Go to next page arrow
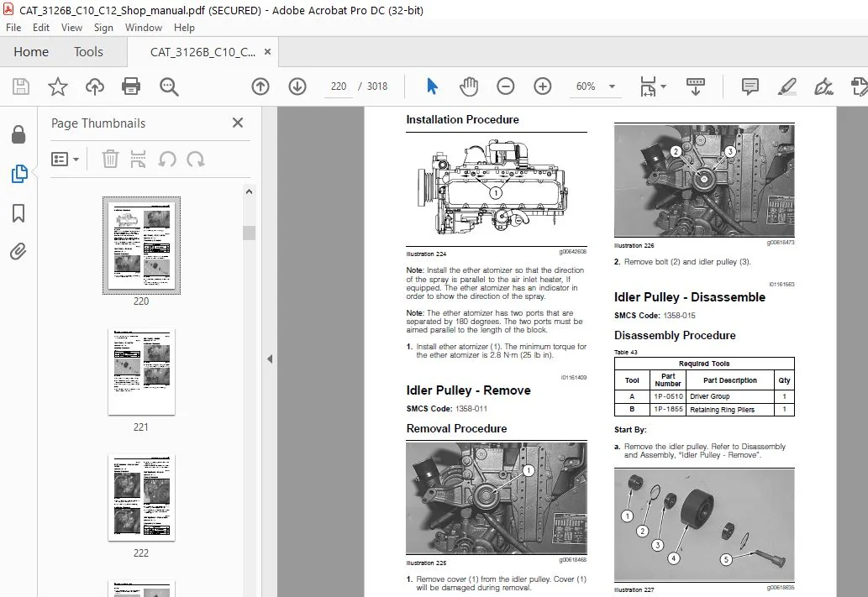The image size is (868, 597). coord(297,86)
